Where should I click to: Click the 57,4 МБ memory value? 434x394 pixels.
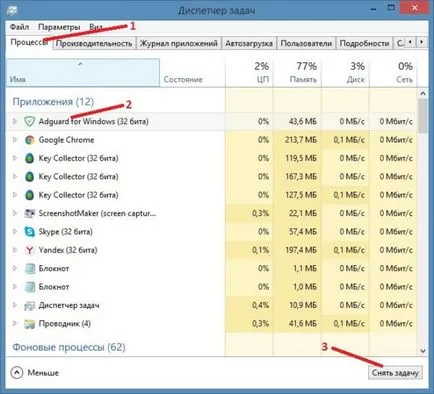pyautogui.click(x=303, y=232)
